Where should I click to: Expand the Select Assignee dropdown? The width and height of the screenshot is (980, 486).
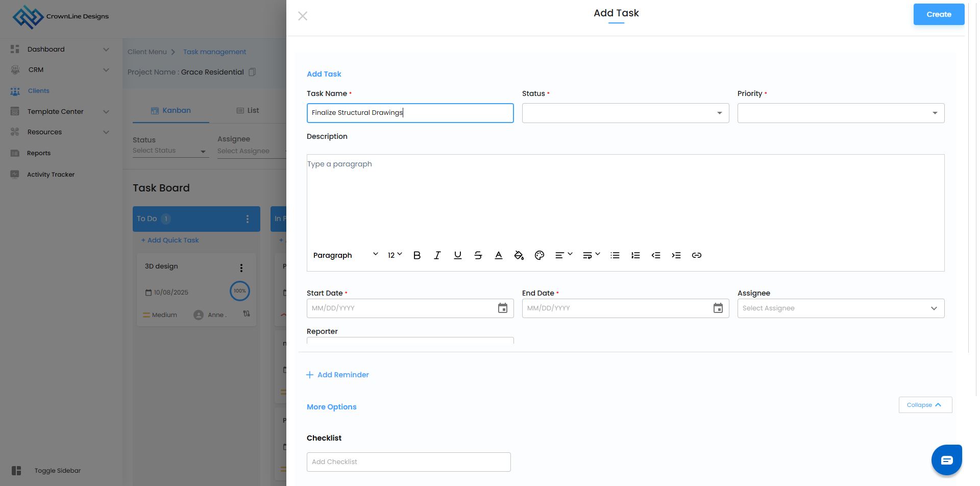pos(840,308)
